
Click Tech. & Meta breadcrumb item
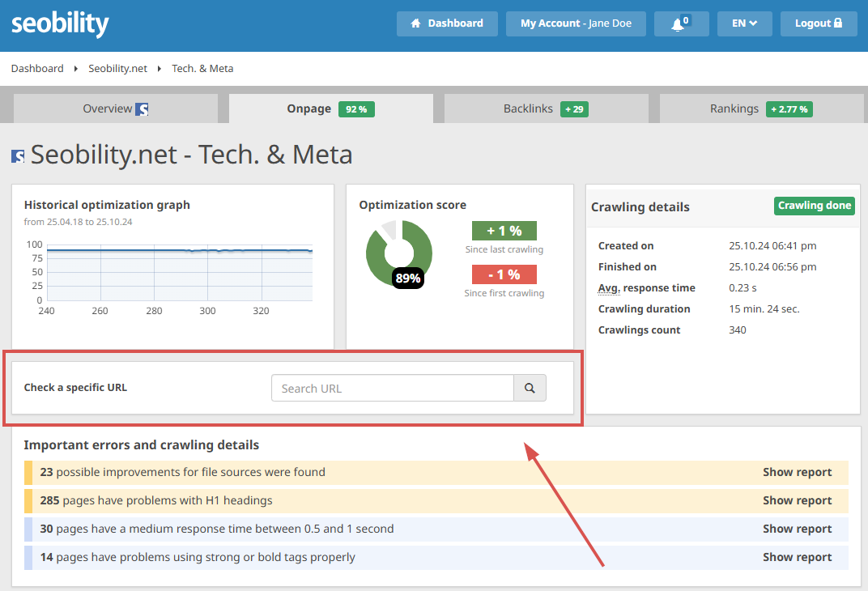(202, 69)
